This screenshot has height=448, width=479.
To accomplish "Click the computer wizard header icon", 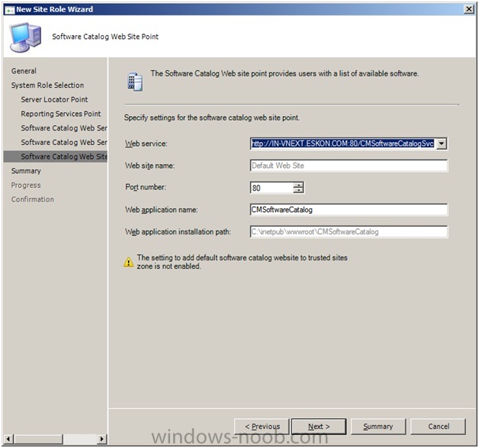I will click(25, 37).
